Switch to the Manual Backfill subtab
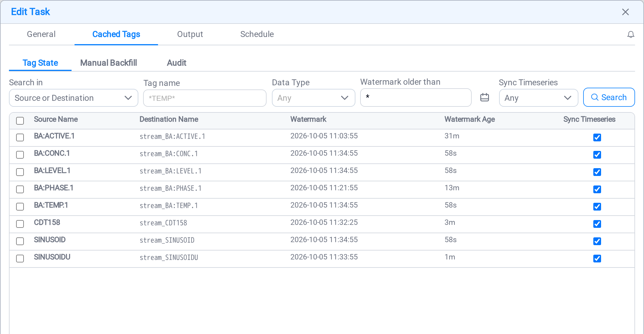Screen dimensions: 644x334 (109, 63)
